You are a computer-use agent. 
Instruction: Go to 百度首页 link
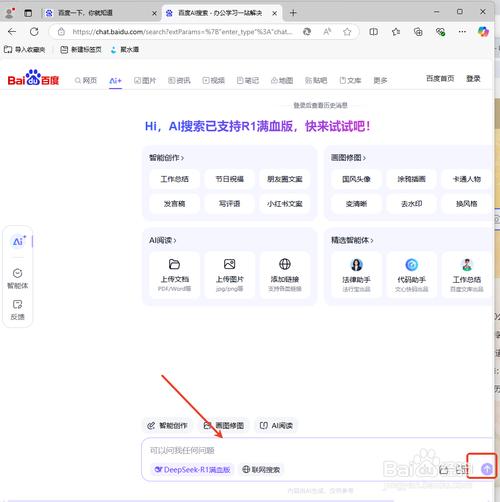coord(440,78)
